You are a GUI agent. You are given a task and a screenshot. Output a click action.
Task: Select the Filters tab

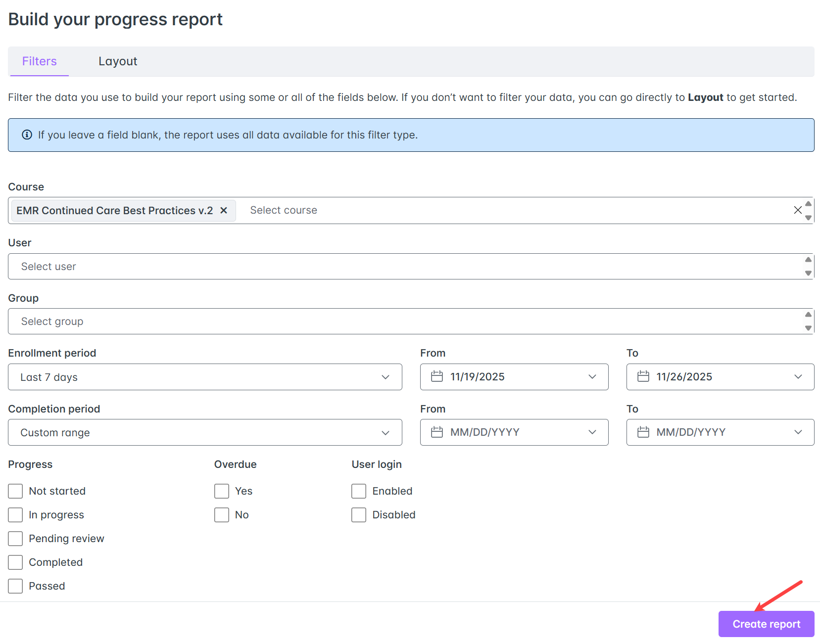point(40,61)
